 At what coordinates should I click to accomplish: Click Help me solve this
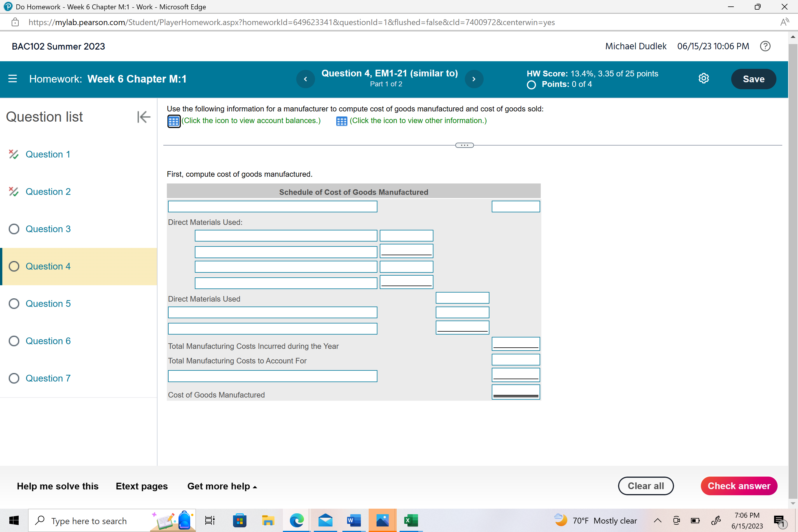pyautogui.click(x=58, y=486)
